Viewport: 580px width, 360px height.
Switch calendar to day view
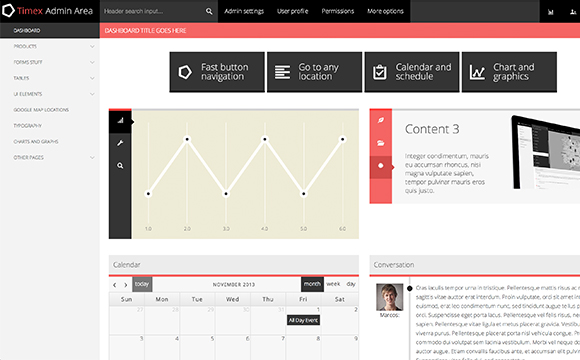tap(351, 284)
